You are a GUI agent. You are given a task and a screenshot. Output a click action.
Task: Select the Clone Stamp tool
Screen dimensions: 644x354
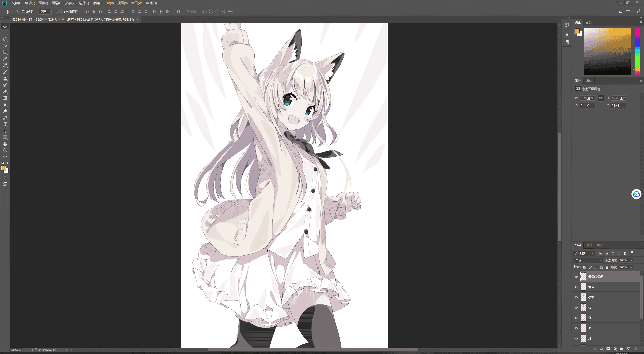point(5,78)
